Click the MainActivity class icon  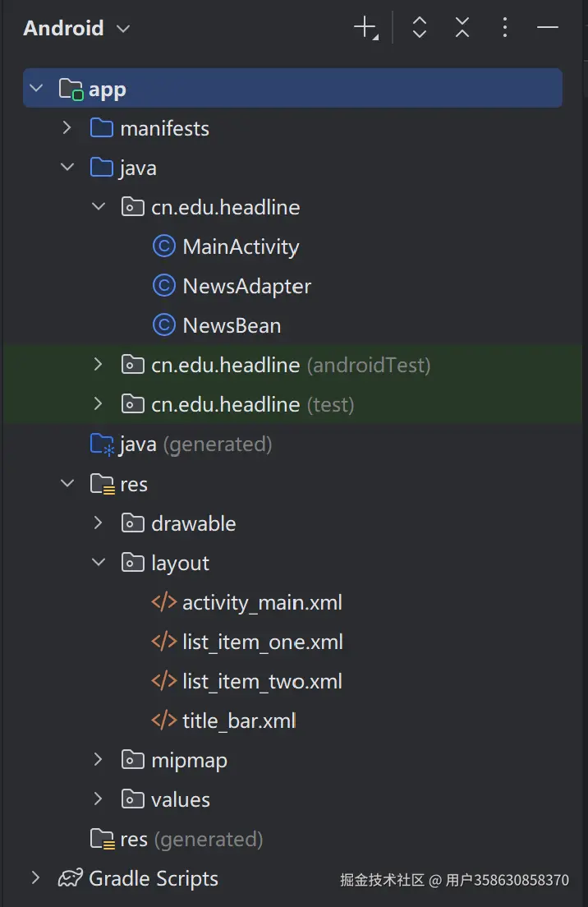click(x=164, y=246)
